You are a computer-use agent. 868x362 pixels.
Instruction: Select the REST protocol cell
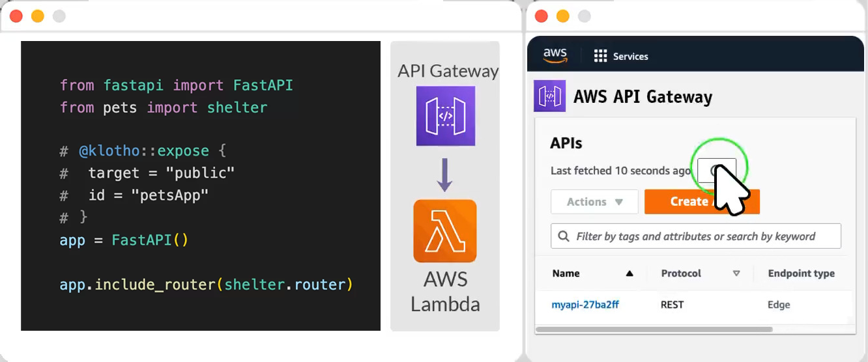pyautogui.click(x=672, y=305)
